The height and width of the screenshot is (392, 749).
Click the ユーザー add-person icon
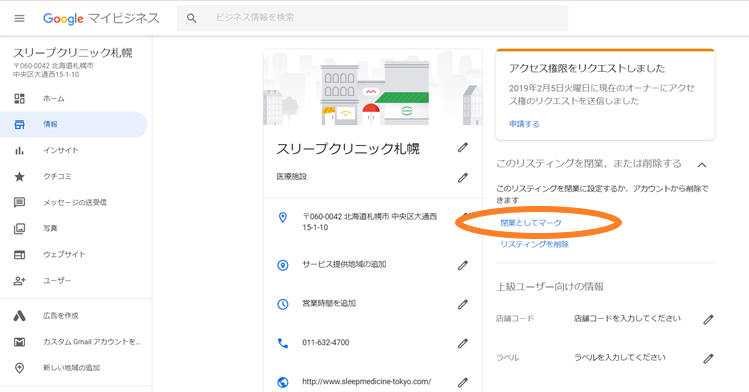[20, 281]
